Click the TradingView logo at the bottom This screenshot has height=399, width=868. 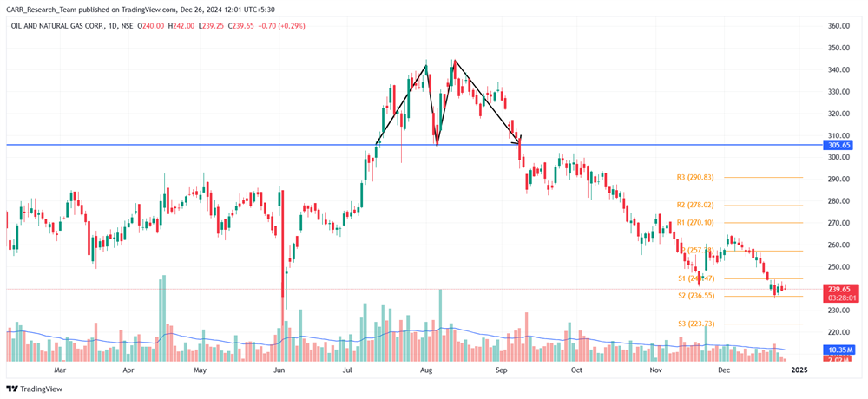(35, 389)
